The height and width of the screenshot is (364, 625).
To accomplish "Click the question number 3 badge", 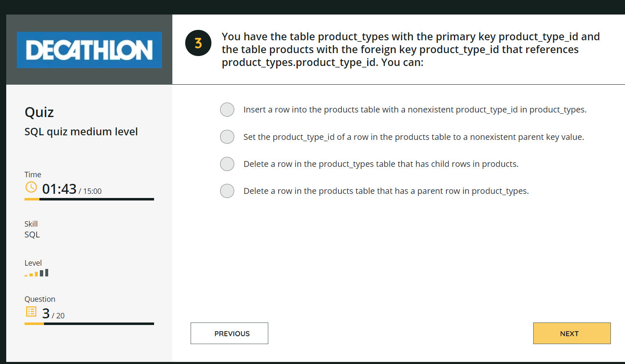I will [x=198, y=43].
